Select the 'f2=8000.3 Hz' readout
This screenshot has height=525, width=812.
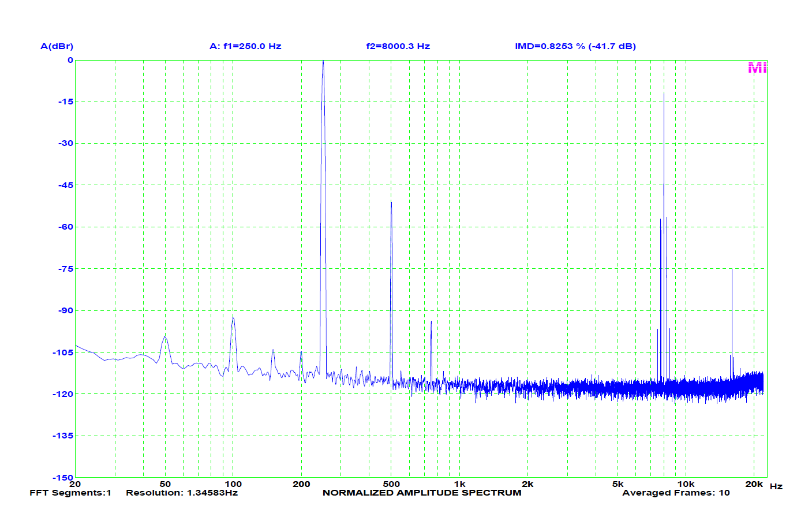[398, 46]
